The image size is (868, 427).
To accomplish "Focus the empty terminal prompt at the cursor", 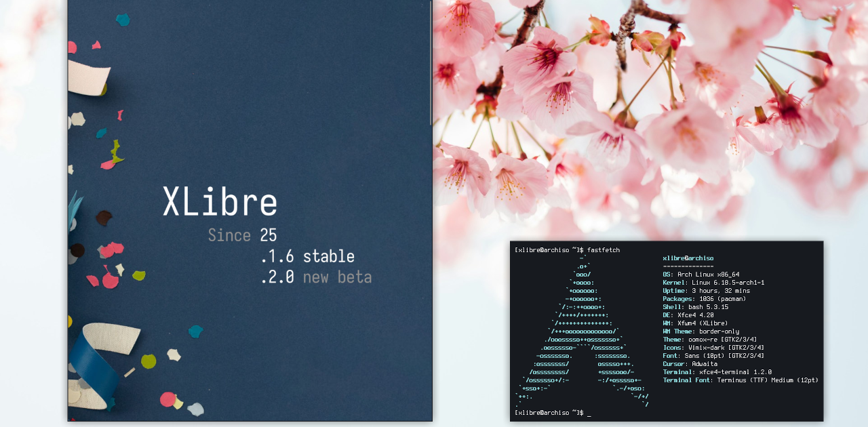I will tap(589, 413).
